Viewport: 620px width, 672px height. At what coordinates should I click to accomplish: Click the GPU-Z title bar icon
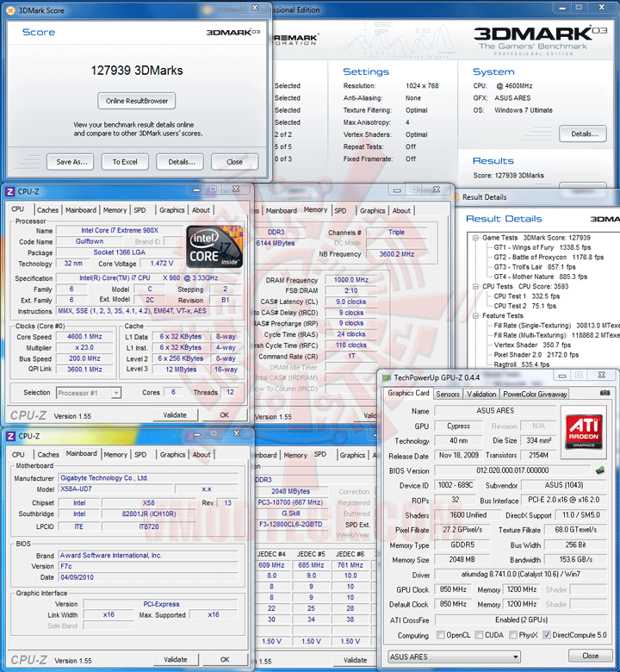387,377
